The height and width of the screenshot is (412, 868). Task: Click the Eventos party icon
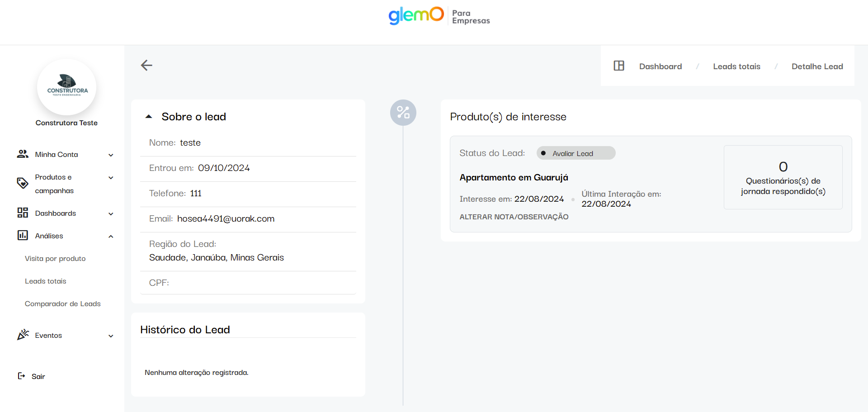(x=23, y=335)
